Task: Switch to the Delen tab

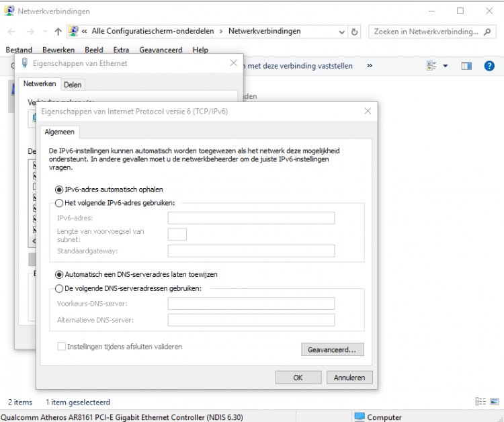Action: [73, 85]
